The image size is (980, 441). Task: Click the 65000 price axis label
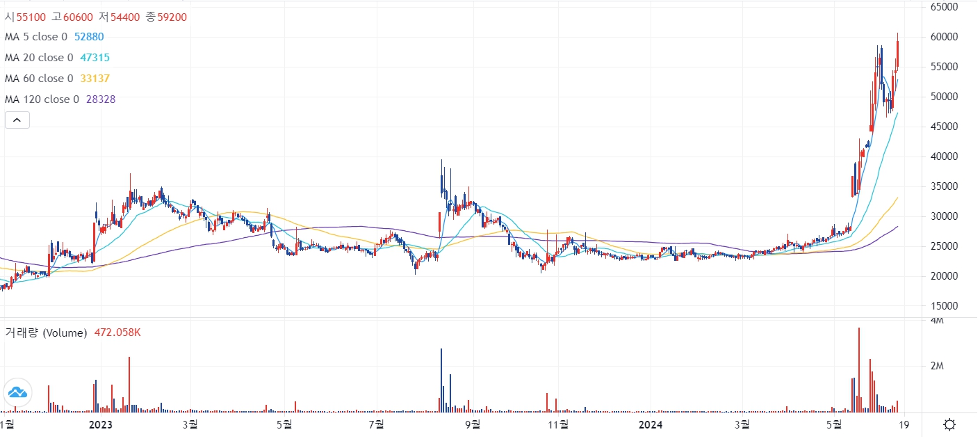(x=944, y=7)
